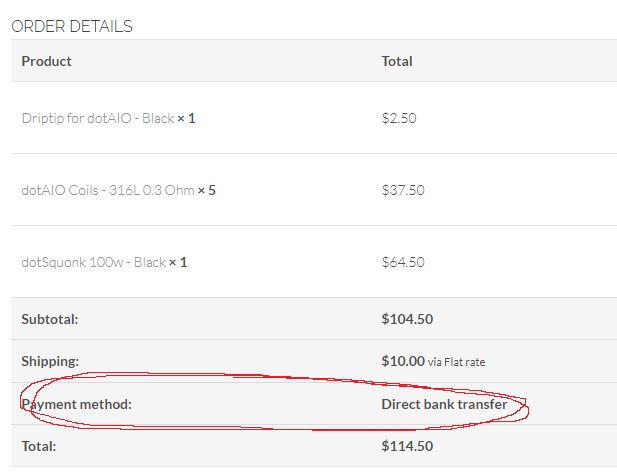
Task: Click the via Flat rate text
Action: (x=456, y=362)
